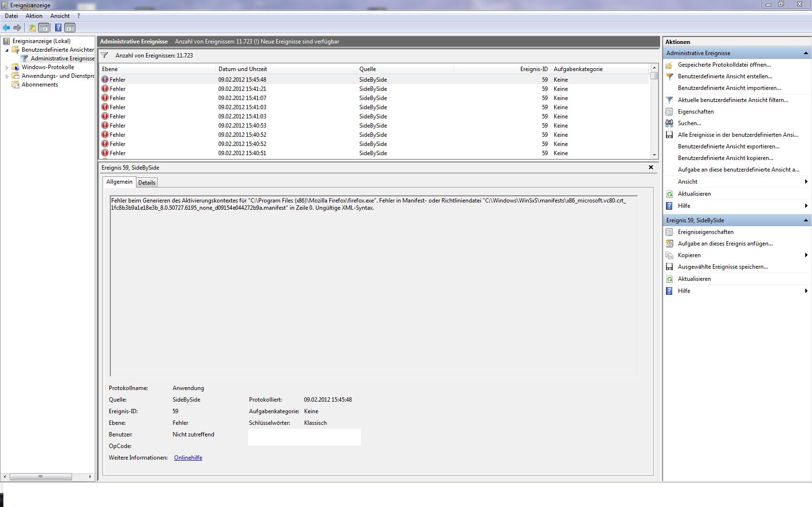The image size is (812, 507).
Task: Open the Datei menu
Action: pyautogui.click(x=11, y=16)
